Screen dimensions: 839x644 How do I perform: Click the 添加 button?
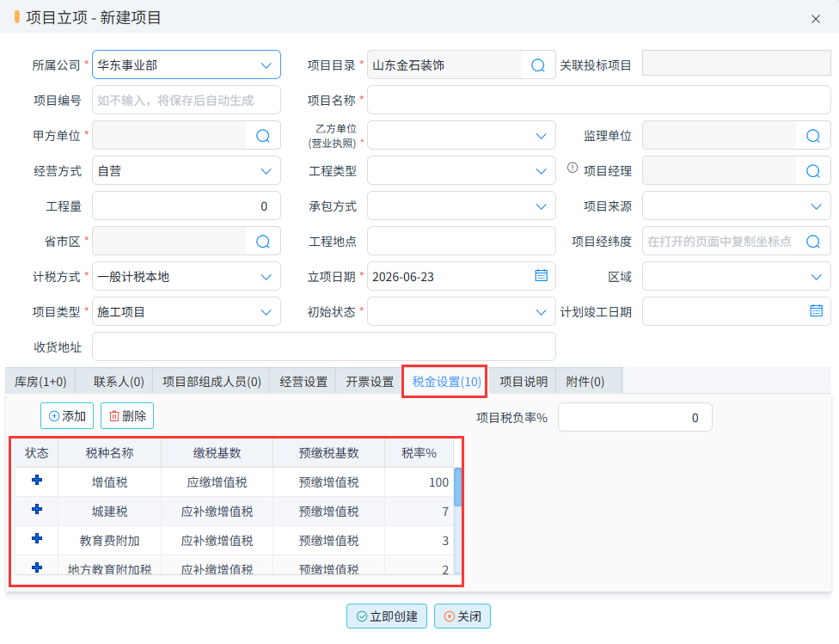click(67, 416)
